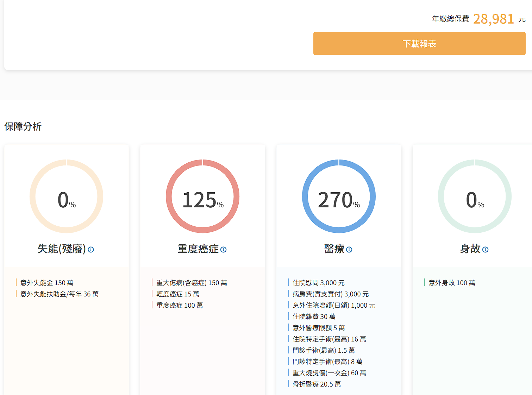Image resolution: width=532 pixels, height=395 pixels.
Task: Click the info icon beside 失能(殘廢)
Action: pos(91,250)
